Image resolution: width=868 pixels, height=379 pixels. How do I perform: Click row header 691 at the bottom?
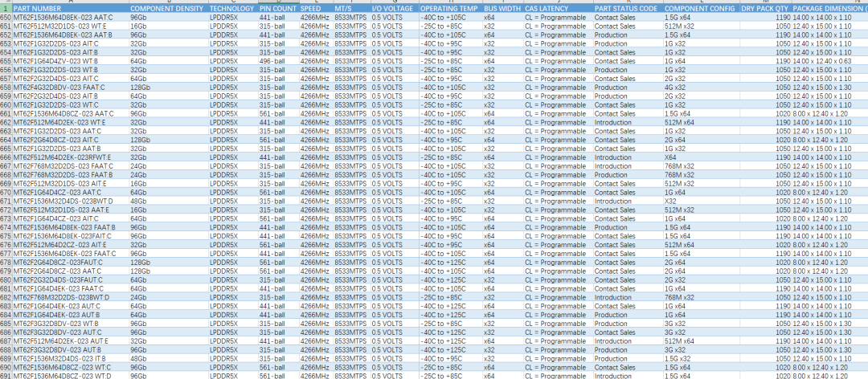click(x=6, y=375)
